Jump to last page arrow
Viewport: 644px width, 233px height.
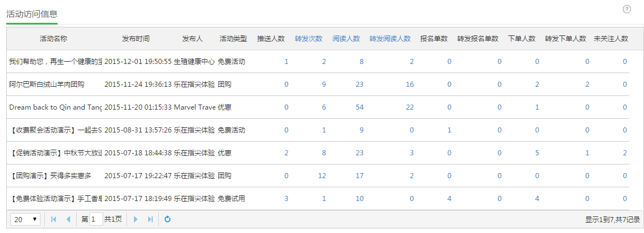150,219
